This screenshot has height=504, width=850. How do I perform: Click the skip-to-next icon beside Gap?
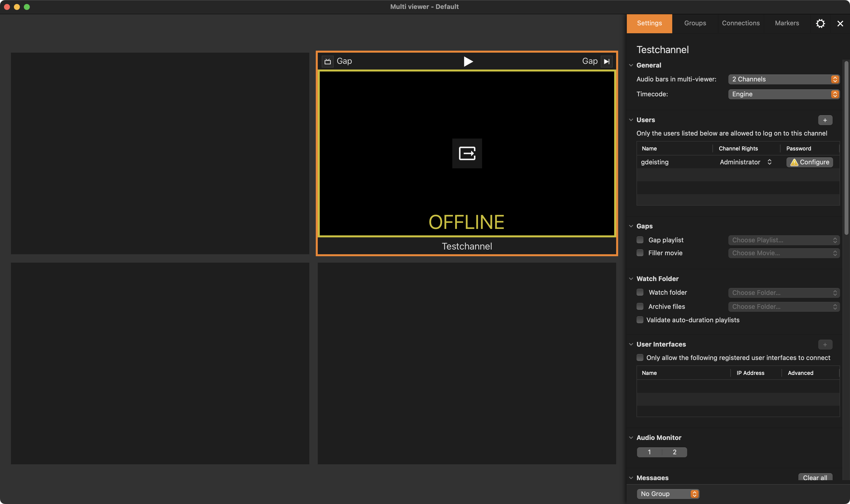(x=606, y=62)
